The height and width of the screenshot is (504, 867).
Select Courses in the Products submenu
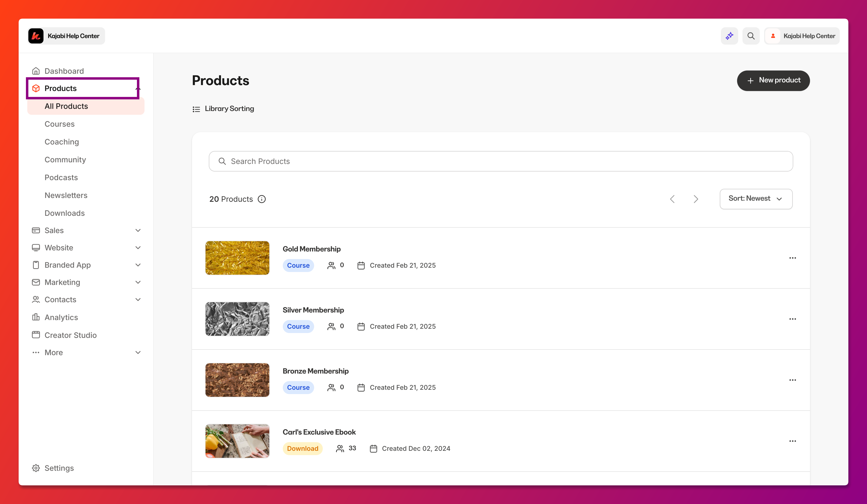59,124
